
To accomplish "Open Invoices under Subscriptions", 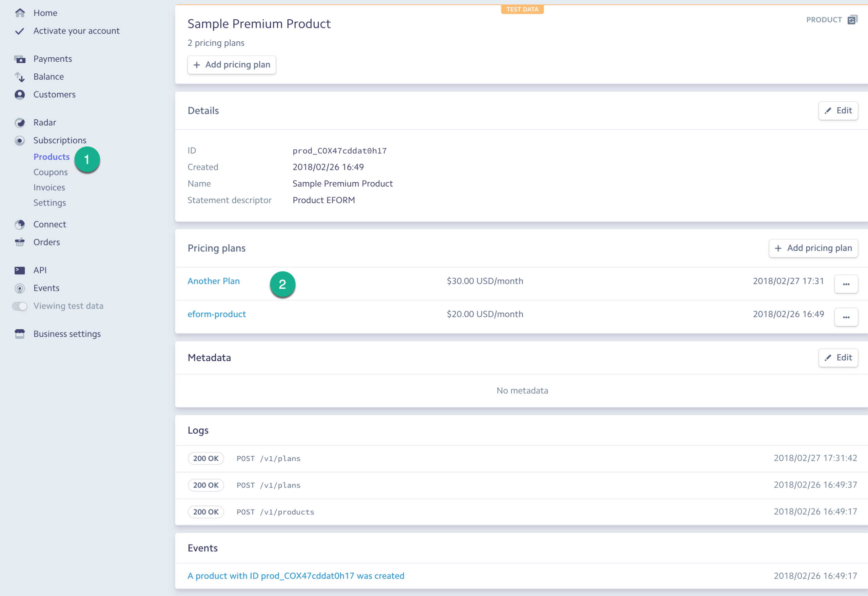I will (x=49, y=187).
